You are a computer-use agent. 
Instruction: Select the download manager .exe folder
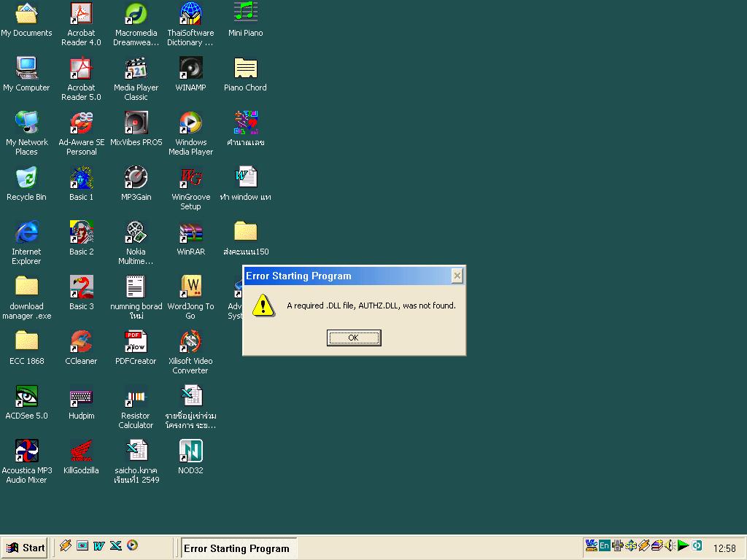[x=26, y=298]
